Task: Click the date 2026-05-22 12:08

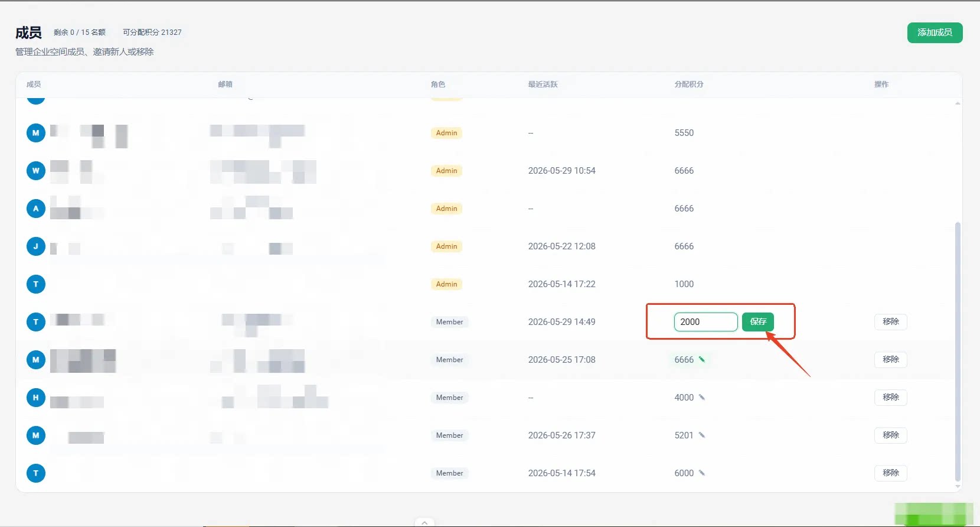Action: (561, 246)
